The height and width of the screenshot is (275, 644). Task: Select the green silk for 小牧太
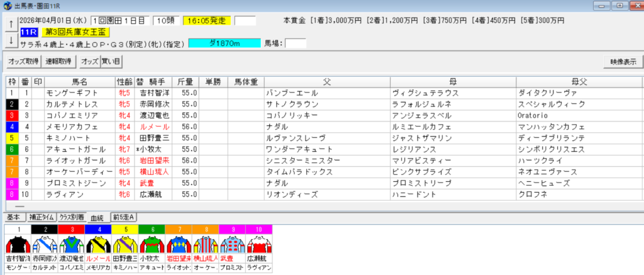click(x=151, y=243)
